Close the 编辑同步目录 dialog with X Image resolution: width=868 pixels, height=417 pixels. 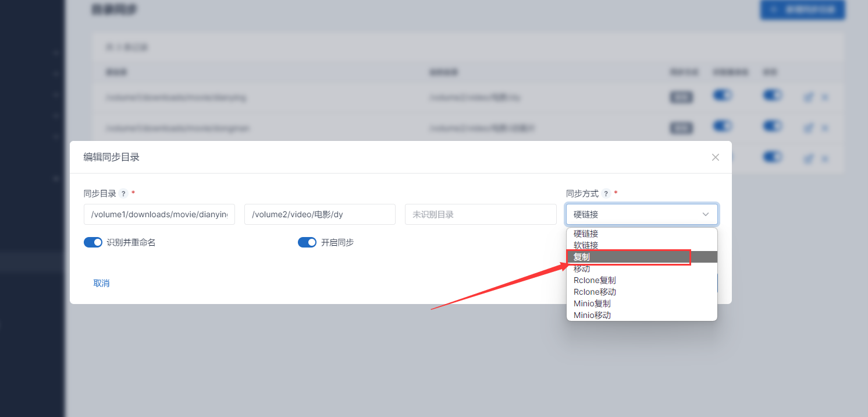click(x=716, y=157)
